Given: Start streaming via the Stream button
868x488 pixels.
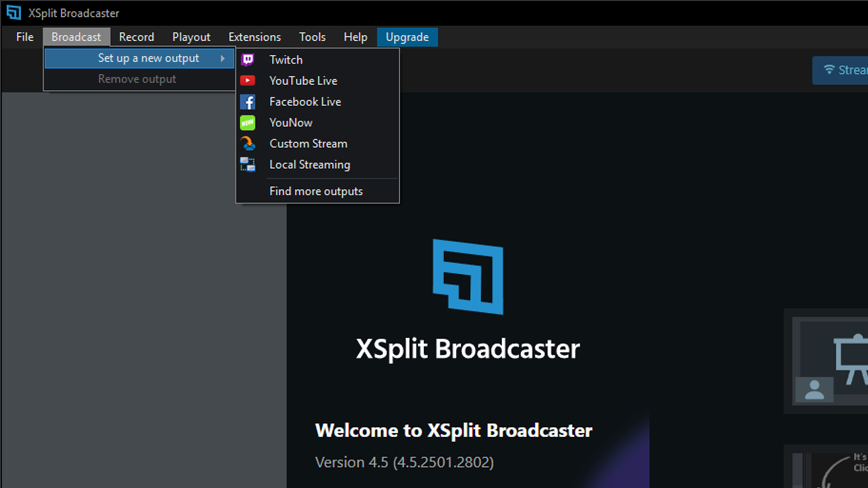Looking at the screenshot, I should [846, 70].
